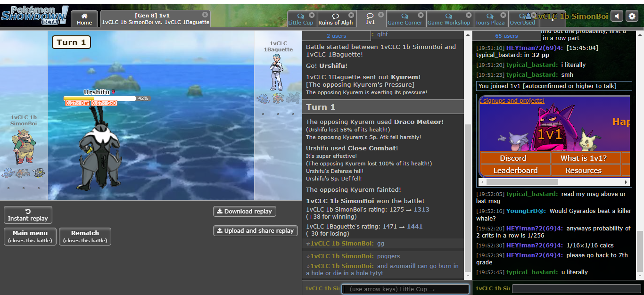The width and height of the screenshot is (644, 295).
Task: Click SimonBoi's new rating 1313
Action: [x=421, y=209]
